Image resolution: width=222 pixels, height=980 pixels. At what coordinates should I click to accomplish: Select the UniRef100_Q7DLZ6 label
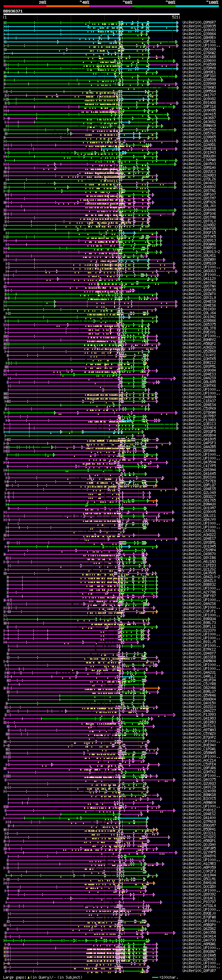tap(199, 179)
